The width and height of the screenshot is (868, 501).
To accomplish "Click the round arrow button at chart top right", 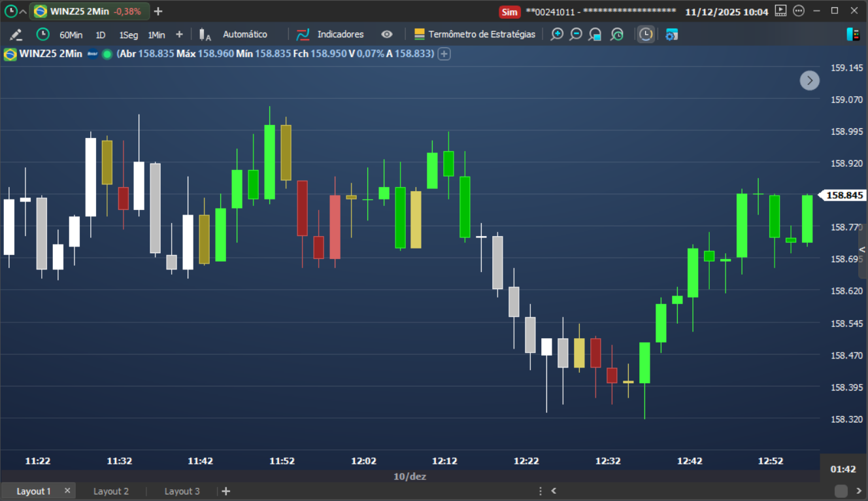I will [x=810, y=80].
